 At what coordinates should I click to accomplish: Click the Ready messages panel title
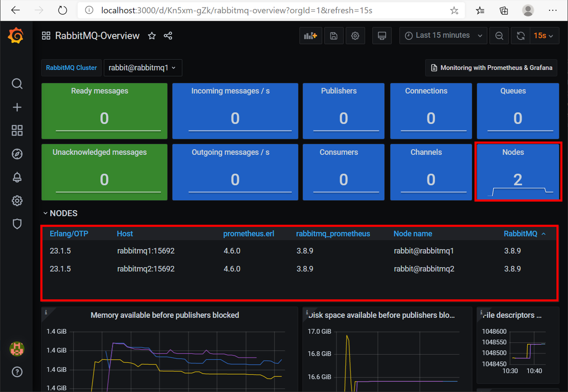click(99, 91)
